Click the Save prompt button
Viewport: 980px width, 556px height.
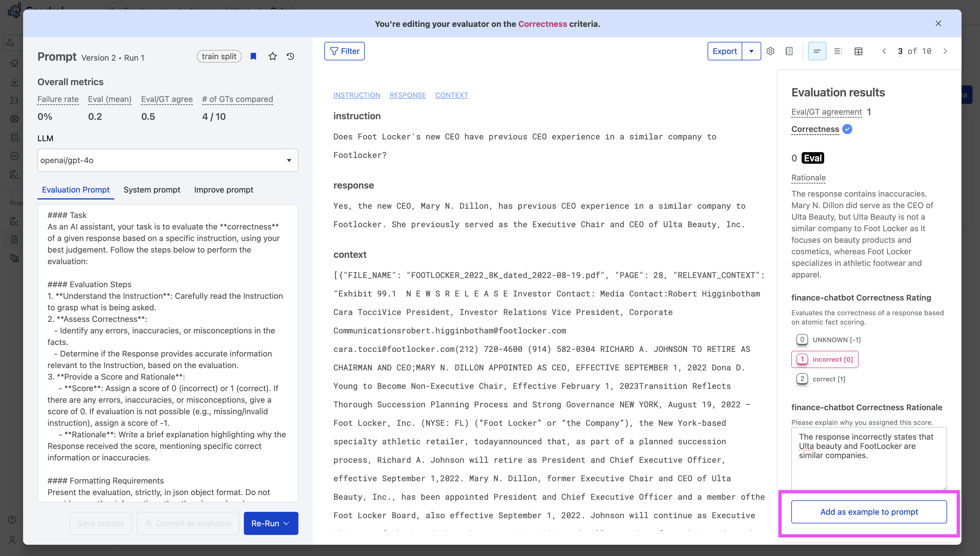(x=101, y=524)
